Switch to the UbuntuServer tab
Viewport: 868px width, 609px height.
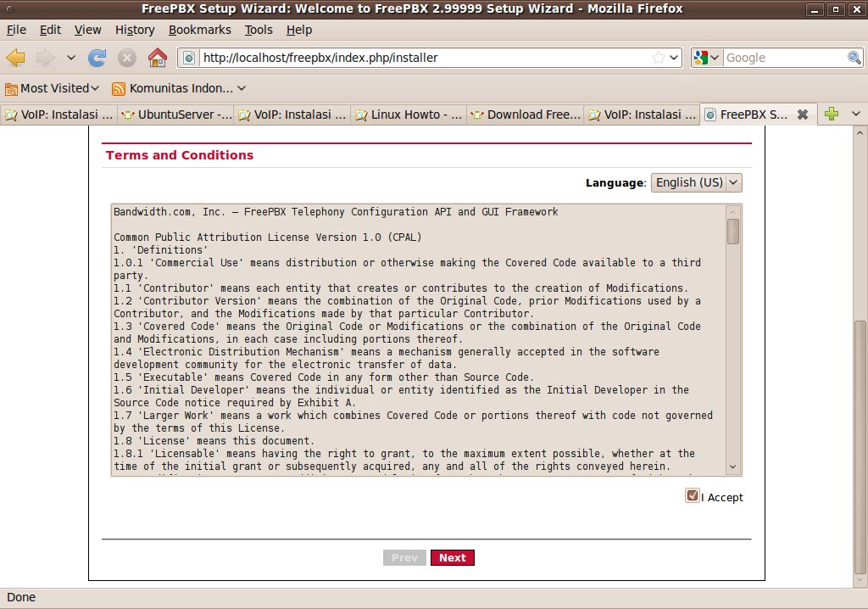tap(176, 115)
